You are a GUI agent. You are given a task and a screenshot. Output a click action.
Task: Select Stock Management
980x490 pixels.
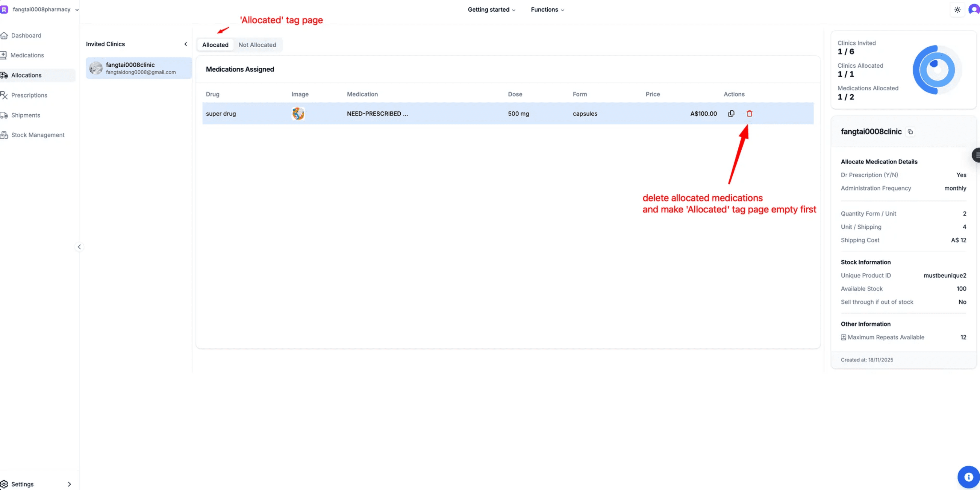pos(38,135)
